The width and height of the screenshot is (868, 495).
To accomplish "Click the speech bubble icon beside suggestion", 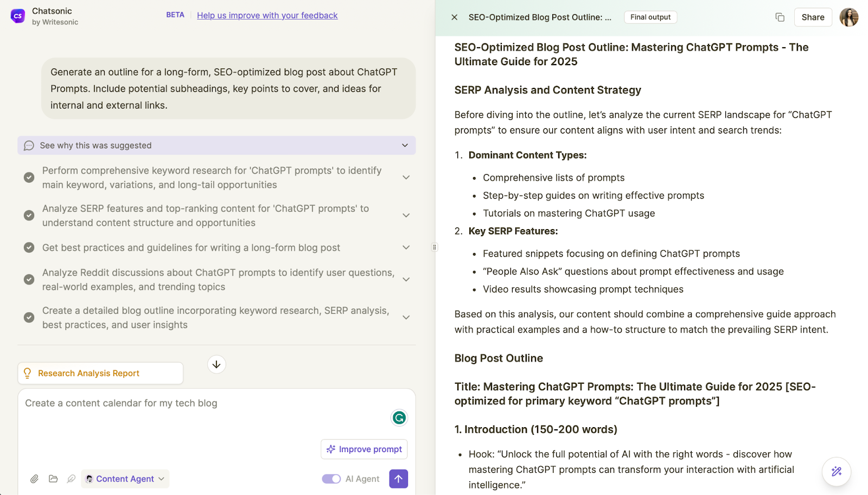I will [x=29, y=145].
